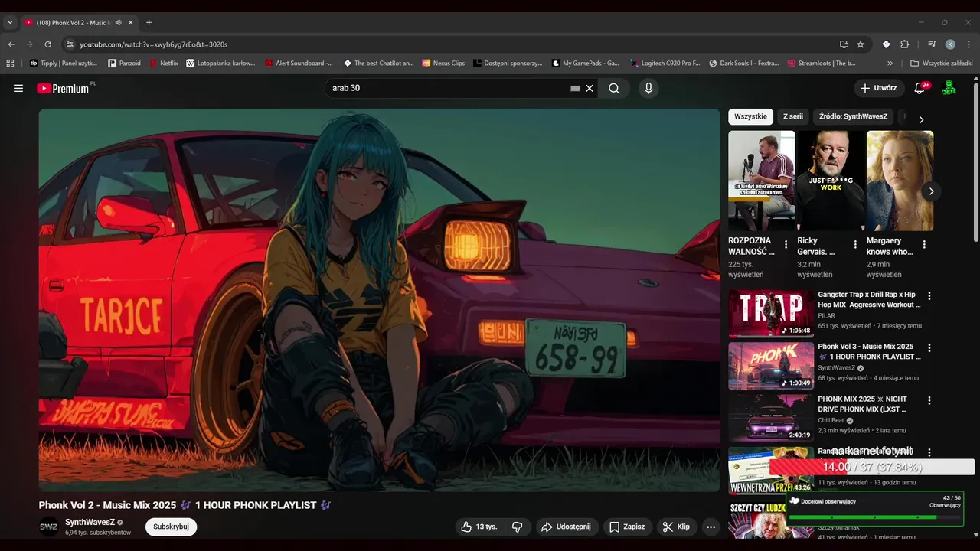The width and height of the screenshot is (980, 551).
Task: Clear the search box with the X
Action: (590, 88)
